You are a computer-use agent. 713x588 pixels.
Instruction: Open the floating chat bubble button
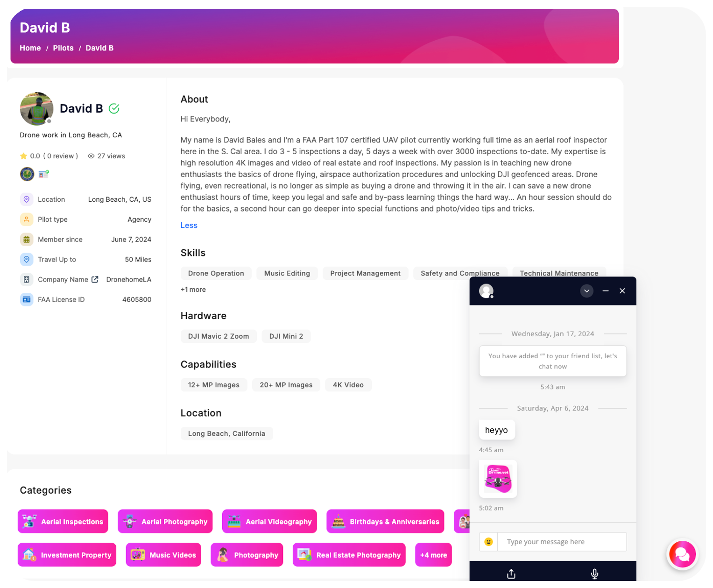point(682,554)
